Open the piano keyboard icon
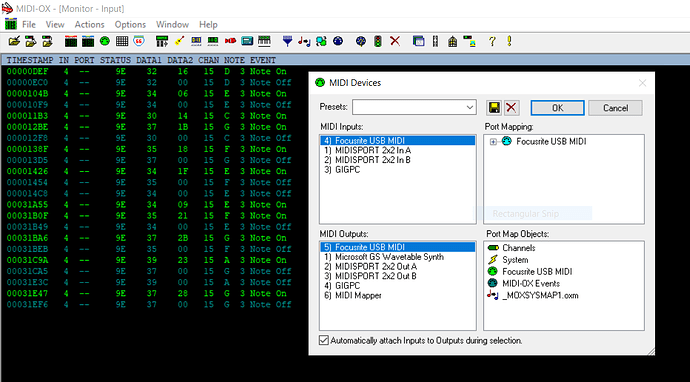690x382 pixels. coord(264,41)
